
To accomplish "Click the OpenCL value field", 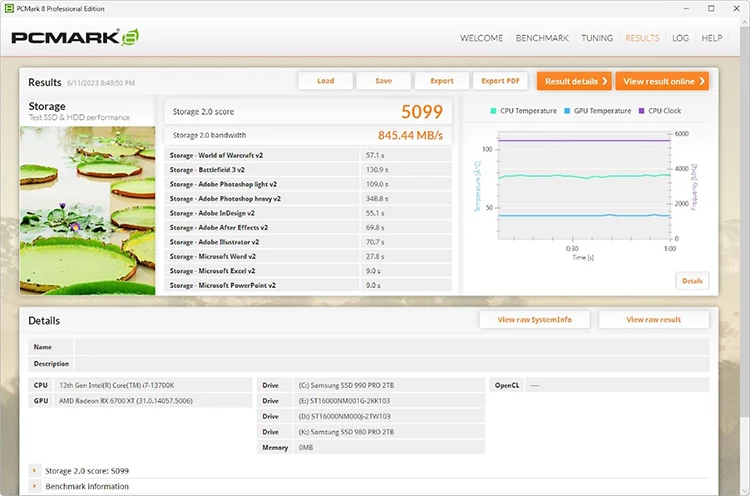I will (x=617, y=385).
